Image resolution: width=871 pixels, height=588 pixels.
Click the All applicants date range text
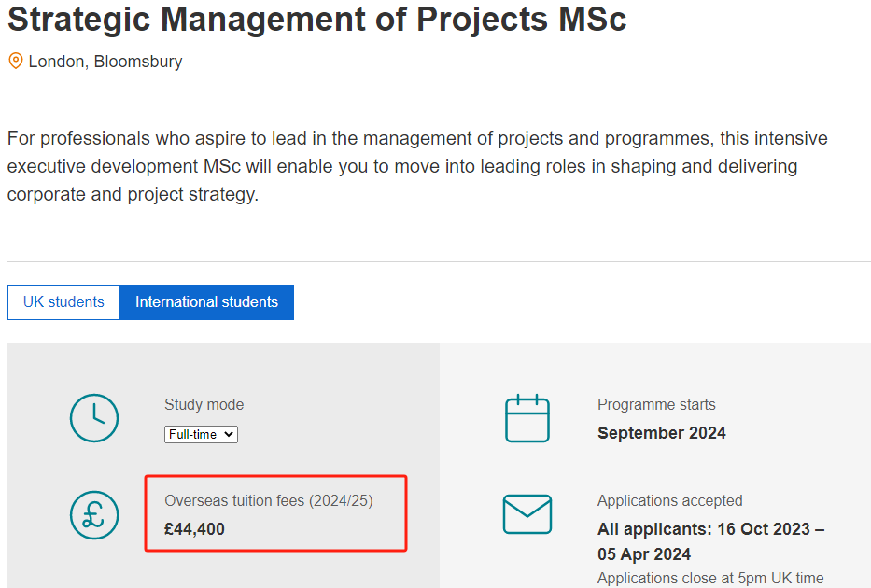pyautogui.click(x=711, y=541)
